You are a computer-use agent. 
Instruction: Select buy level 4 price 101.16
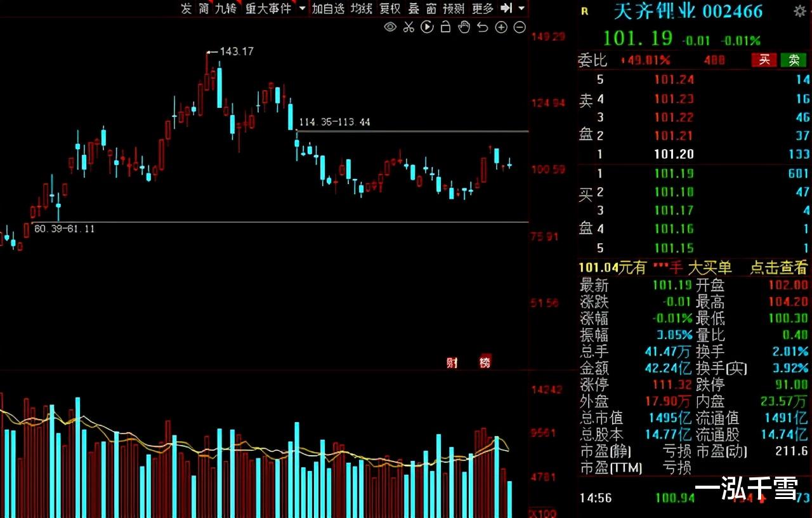[674, 229]
